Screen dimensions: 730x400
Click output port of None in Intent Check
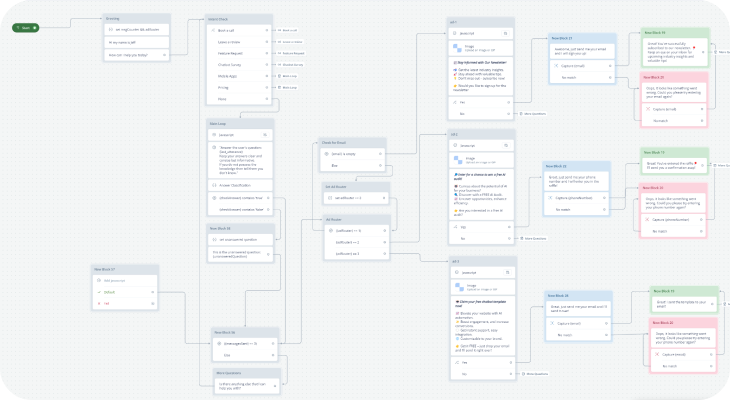tap(267, 99)
